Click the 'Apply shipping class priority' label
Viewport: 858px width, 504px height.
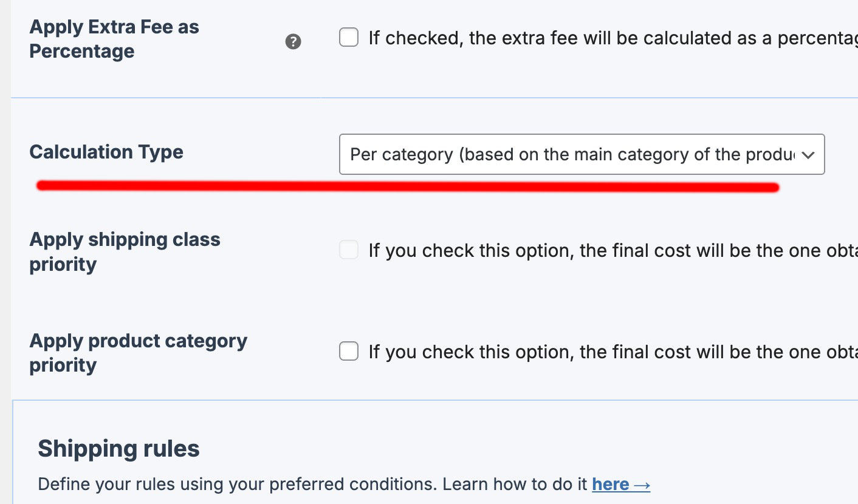pos(125,251)
